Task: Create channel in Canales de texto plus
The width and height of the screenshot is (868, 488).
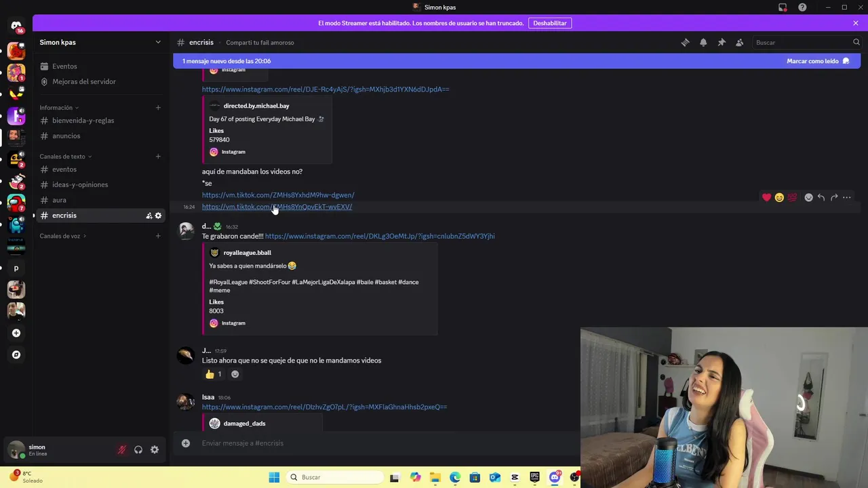Action: pos(158,157)
